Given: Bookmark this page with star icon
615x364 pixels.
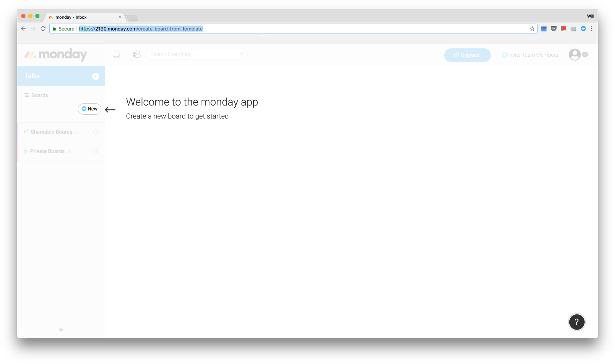Looking at the screenshot, I should [x=532, y=29].
